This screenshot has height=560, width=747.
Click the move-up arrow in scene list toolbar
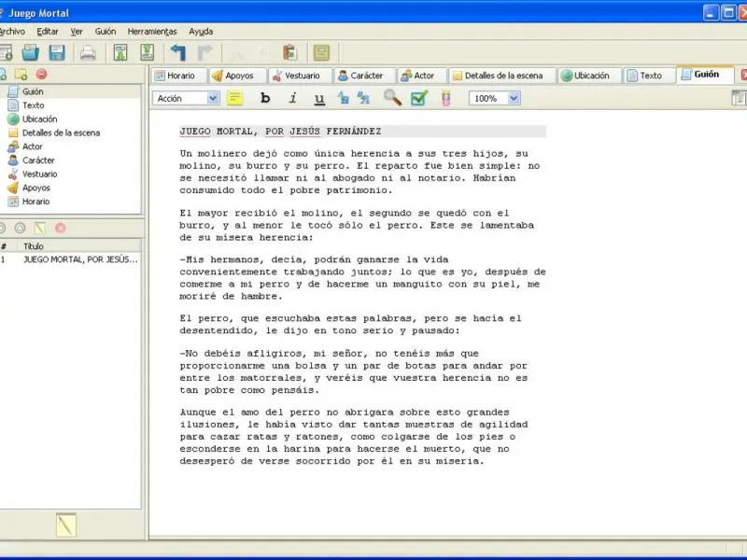point(20,228)
